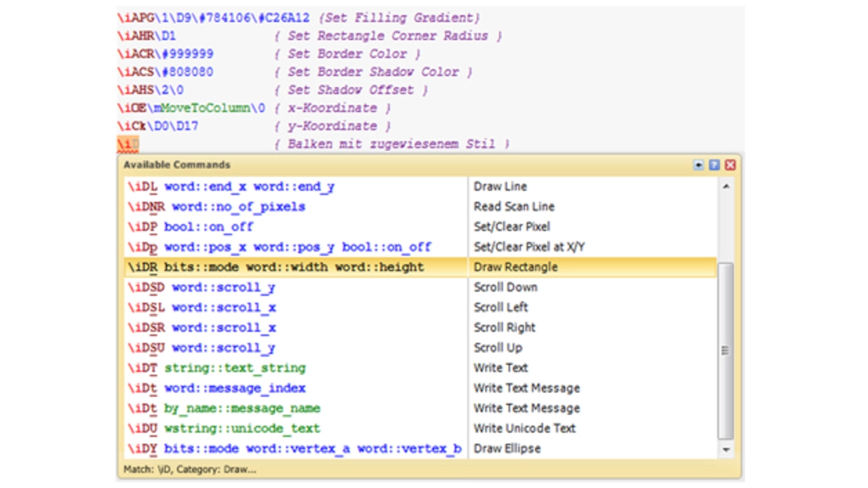Click the Write Unicode Text description

524,428
